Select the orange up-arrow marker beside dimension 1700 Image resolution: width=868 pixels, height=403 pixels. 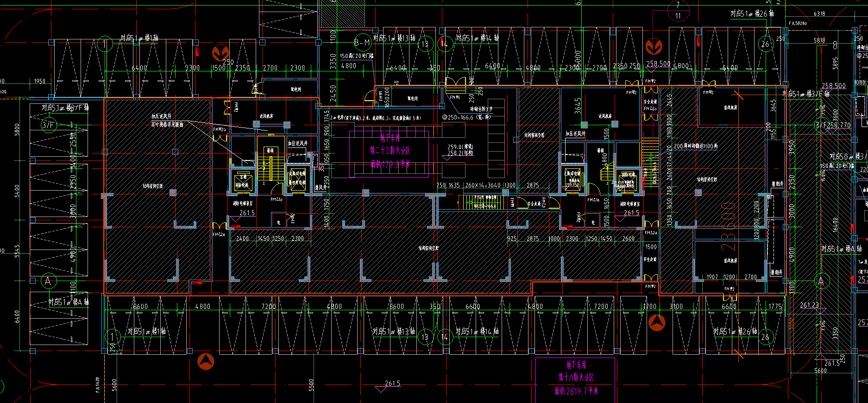tap(657, 322)
